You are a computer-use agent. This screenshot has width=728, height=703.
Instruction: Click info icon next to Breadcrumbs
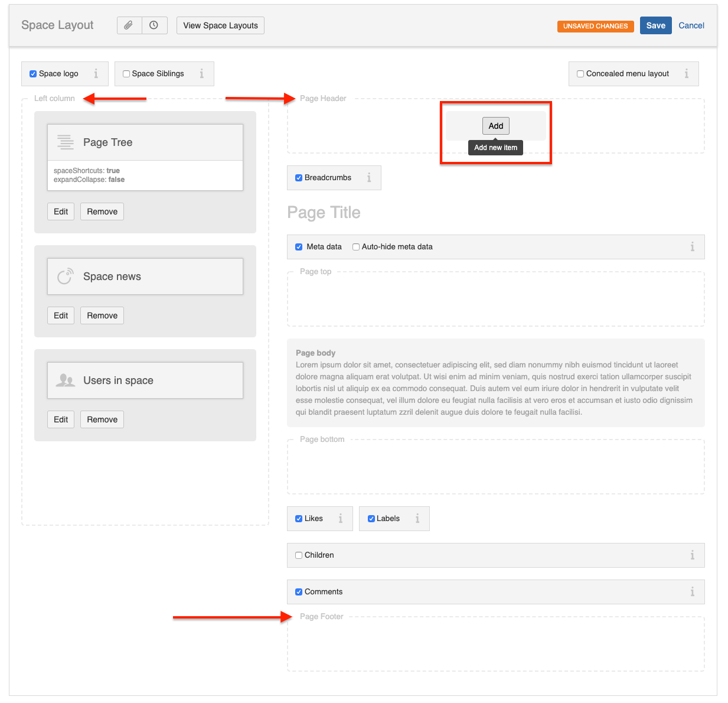tap(369, 178)
